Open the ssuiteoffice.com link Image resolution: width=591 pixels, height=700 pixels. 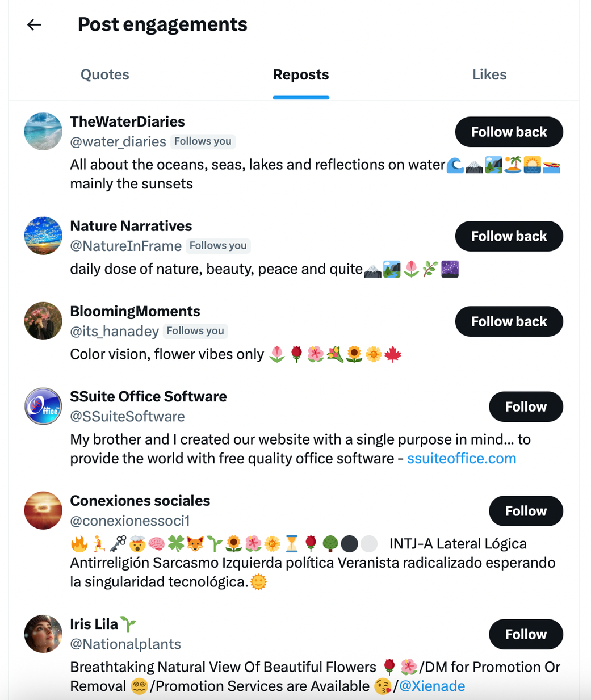click(461, 458)
